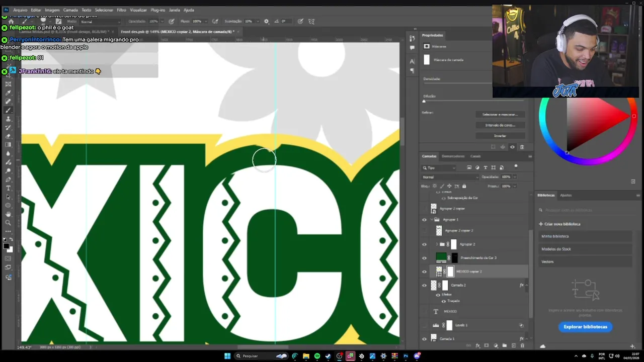Viewport: 644px width, 362px height.
Task: Toggle mask visibility eye in Properties panel
Action: coord(512,147)
